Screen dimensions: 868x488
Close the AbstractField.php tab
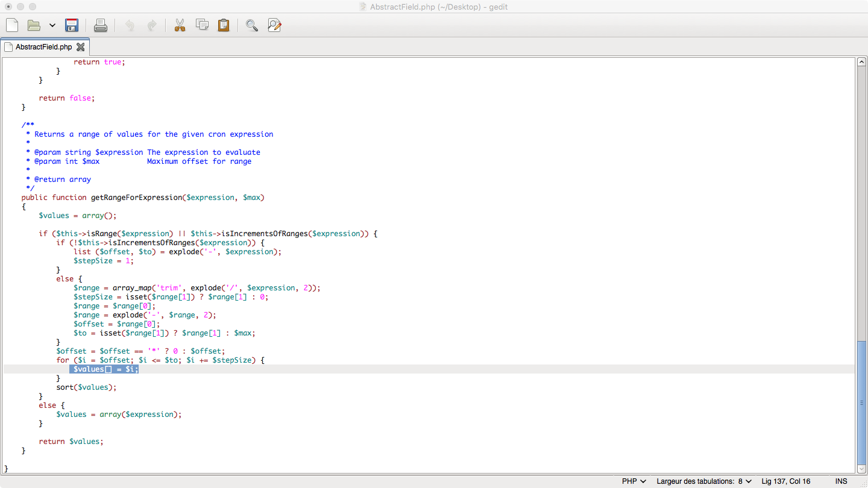(x=81, y=47)
